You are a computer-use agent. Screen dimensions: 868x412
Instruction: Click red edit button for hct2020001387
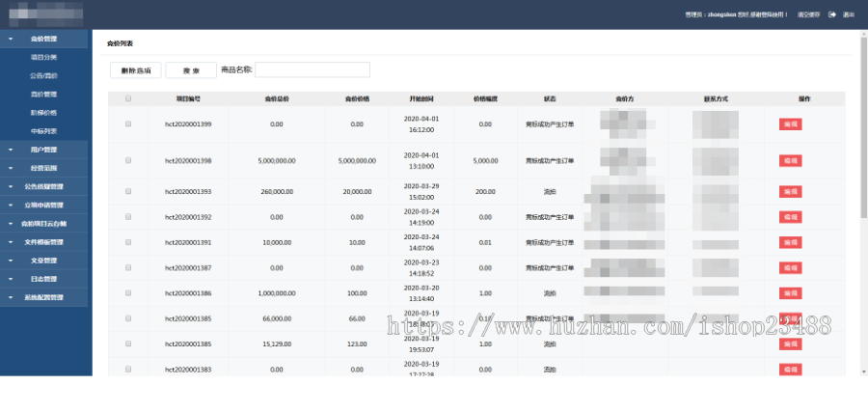(791, 268)
